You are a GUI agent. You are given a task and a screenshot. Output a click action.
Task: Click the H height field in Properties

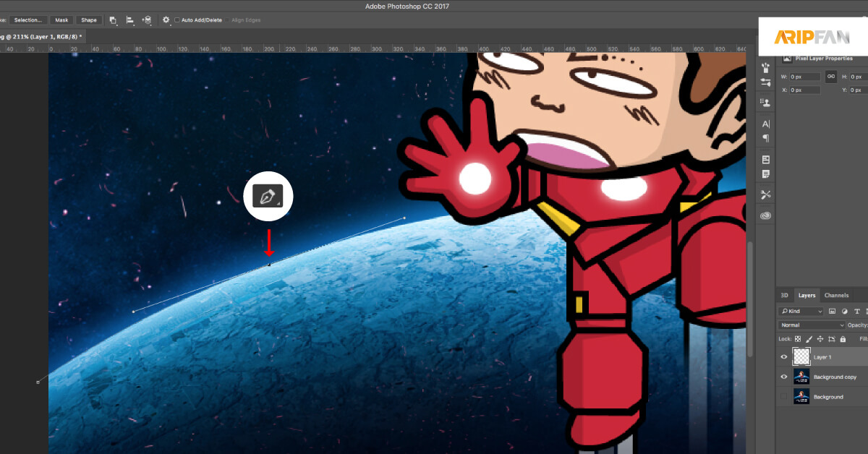858,77
